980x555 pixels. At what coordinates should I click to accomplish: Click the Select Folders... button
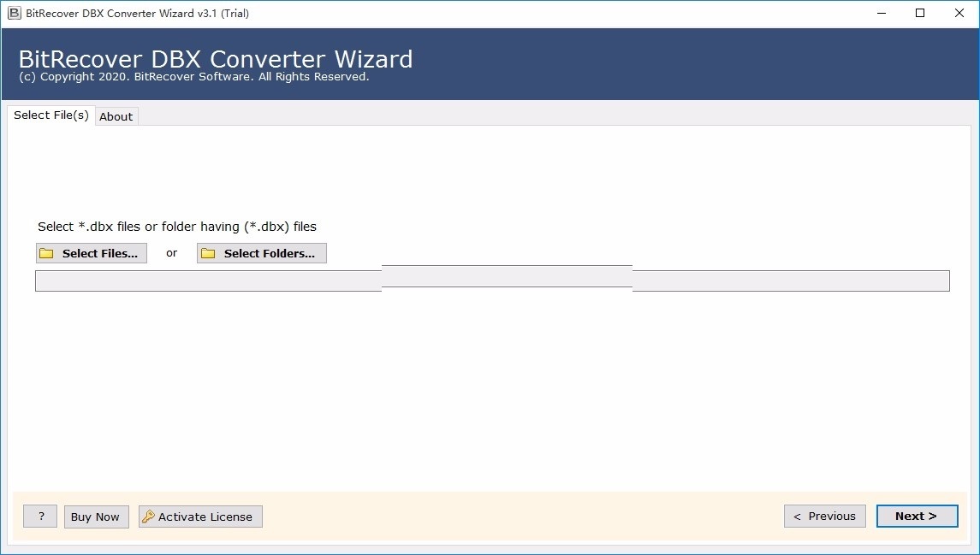click(x=261, y=253)
